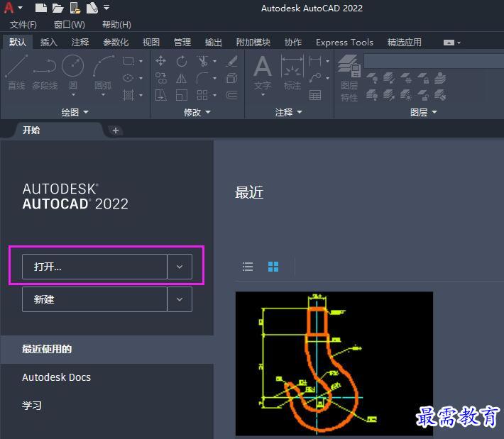Open the dropdown arrow next to 新建
The height and width of the screenshot is (439, 504).
pos(180,299)
